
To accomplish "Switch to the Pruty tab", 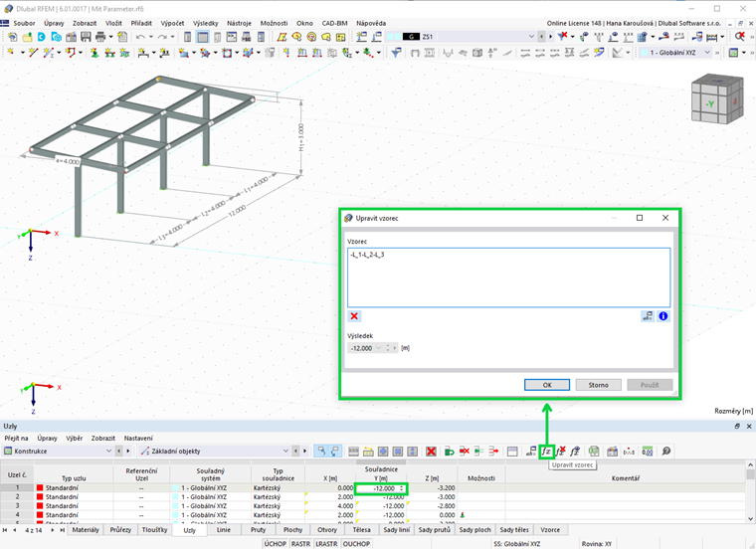I will pyautogui.click(x=258, y=530).
